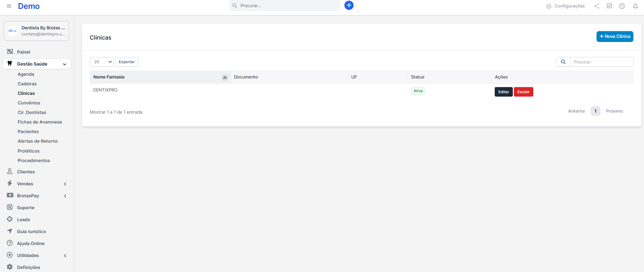Expand the Vendas submenu
The image size is (644, 272).
pos(65,184)
